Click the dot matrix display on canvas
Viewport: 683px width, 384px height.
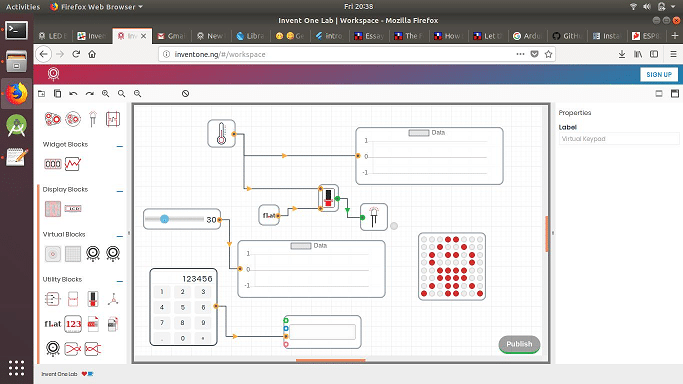click(x=452, y=267)
